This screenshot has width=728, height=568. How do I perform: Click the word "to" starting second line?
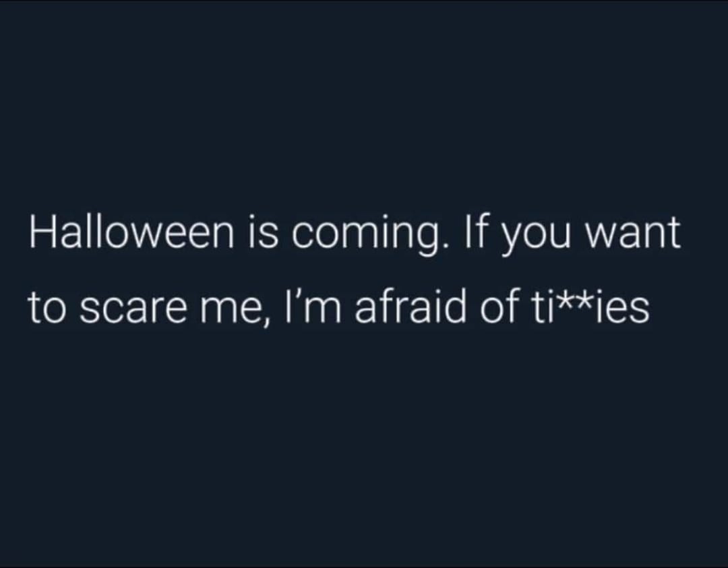46,308
